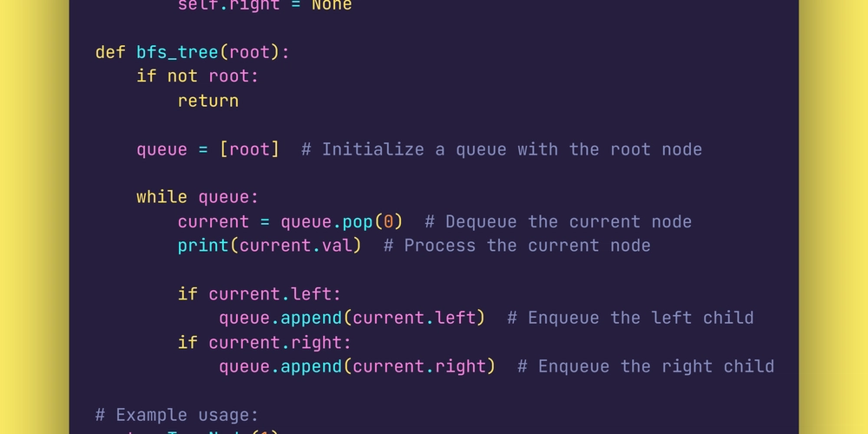Click the '[root]' list literal
This screenshot has height=434, width=868.
pyautogui.click(x=250, y=149)
